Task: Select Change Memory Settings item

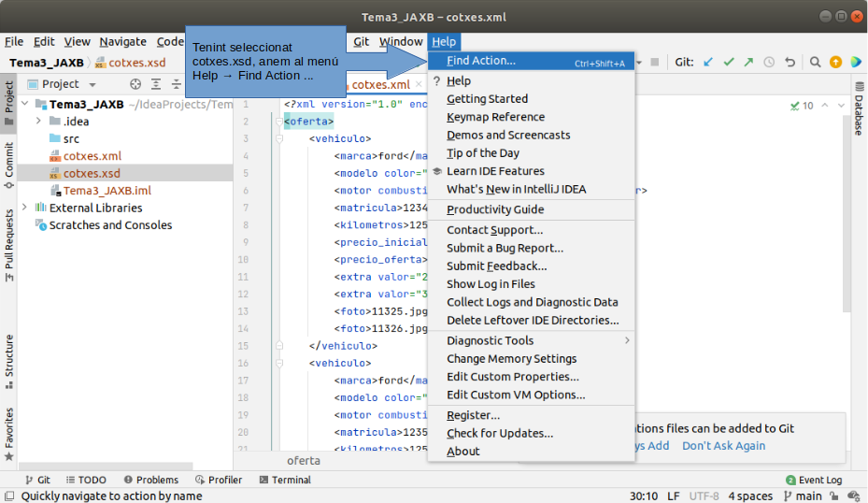Action: click(532, 358)
